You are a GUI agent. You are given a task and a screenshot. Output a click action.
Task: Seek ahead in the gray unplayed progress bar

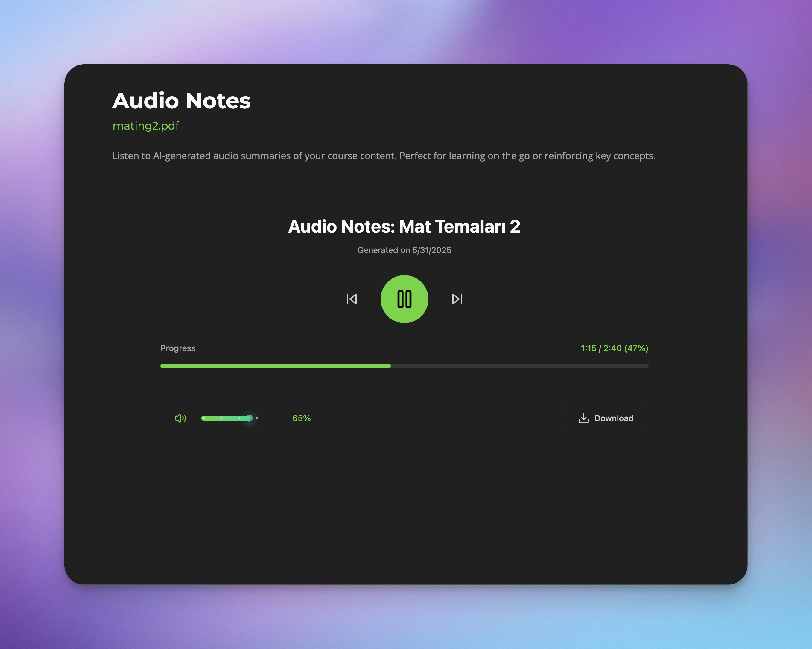tap(520, 366)
